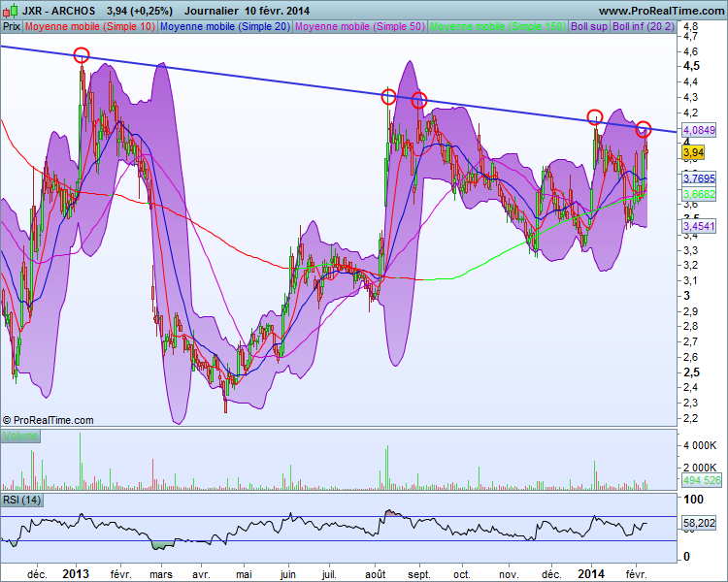The width and height of the screenshot is (728, 582).
Task: Click the candlestick chart icon beside JXR
Action: tap(12, 10)
